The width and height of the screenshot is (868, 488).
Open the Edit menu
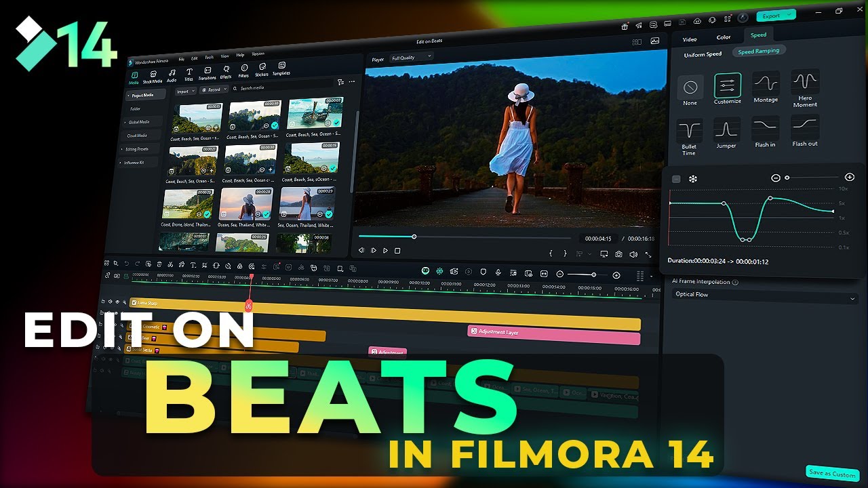195,58
